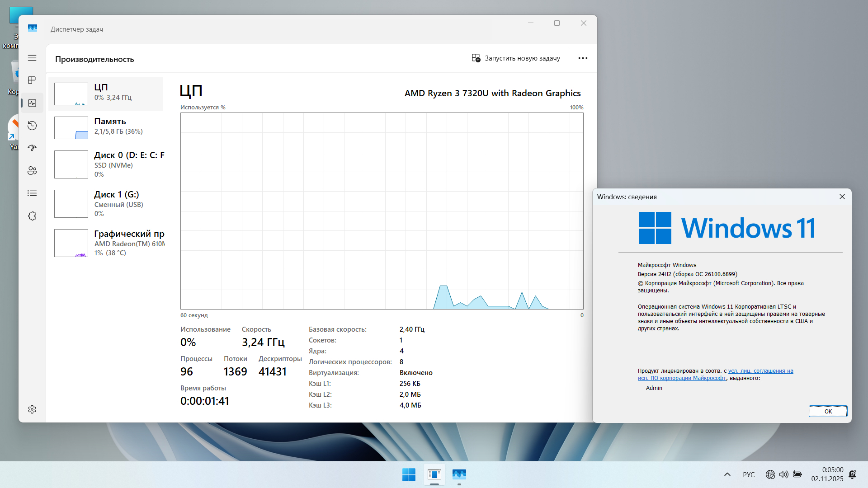Open Processes page in sidebar
The image size is (868, 488).
(x=32, y=80)
